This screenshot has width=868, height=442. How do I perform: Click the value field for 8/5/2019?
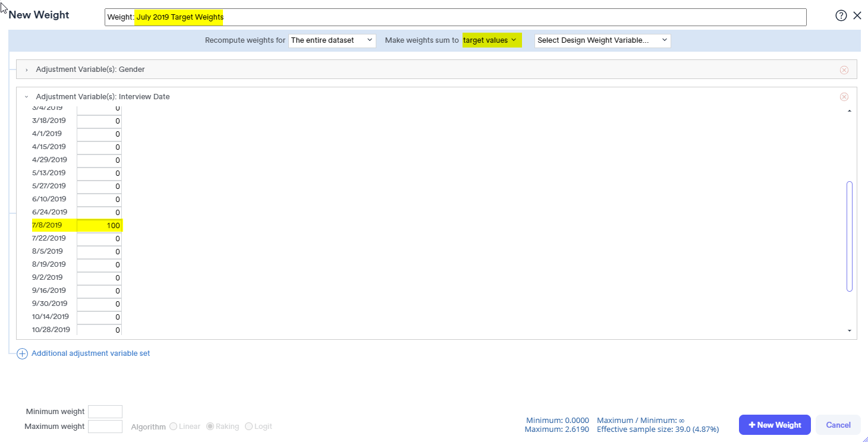click(99, 252)
